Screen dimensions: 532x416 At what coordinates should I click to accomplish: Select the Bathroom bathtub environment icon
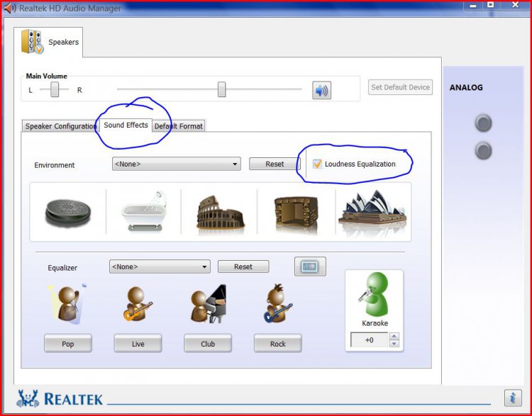[144, 211]
